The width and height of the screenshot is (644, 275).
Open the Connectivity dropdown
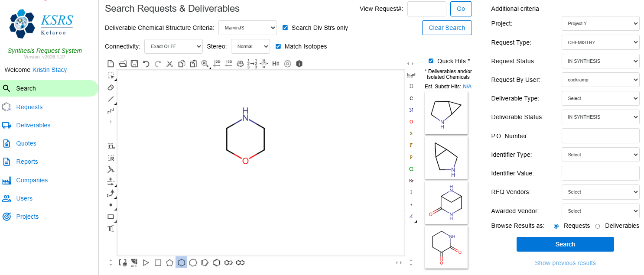click(x=173, y=46)
